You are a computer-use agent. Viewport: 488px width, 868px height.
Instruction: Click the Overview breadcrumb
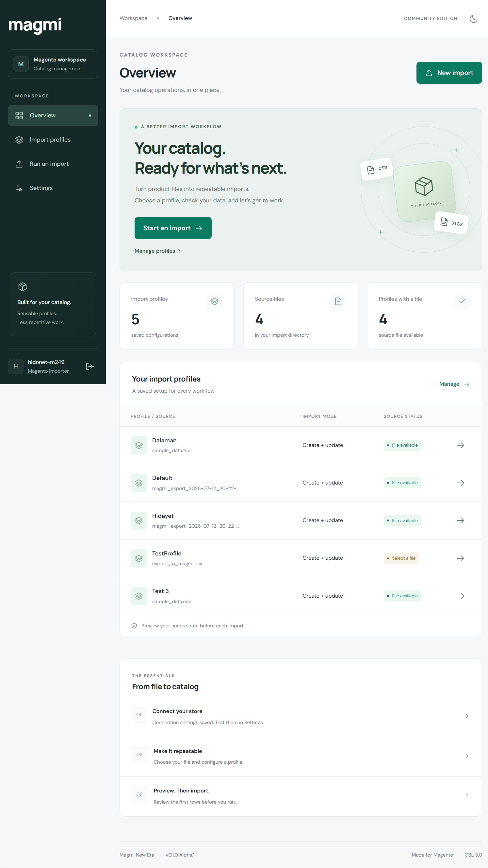click(180, 18)
